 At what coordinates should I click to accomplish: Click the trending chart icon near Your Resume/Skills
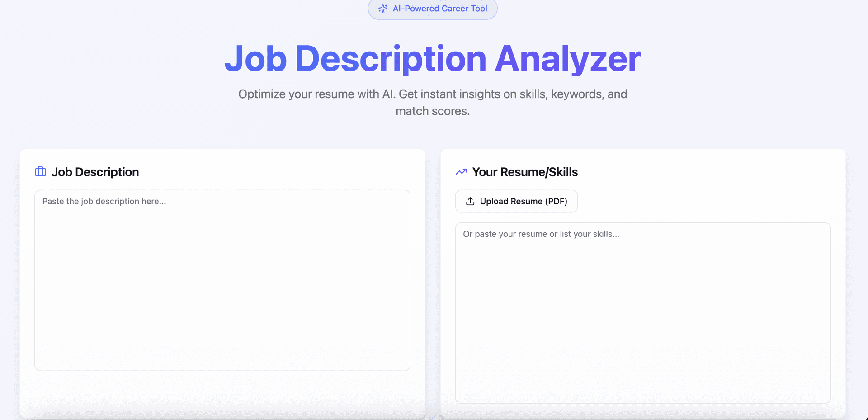(x=461, y=172)
